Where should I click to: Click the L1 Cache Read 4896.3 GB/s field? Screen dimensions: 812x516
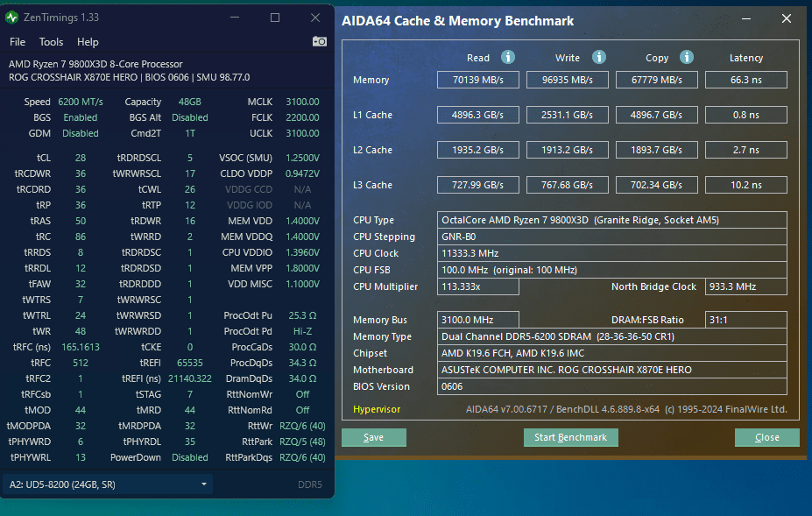(478, 115)
